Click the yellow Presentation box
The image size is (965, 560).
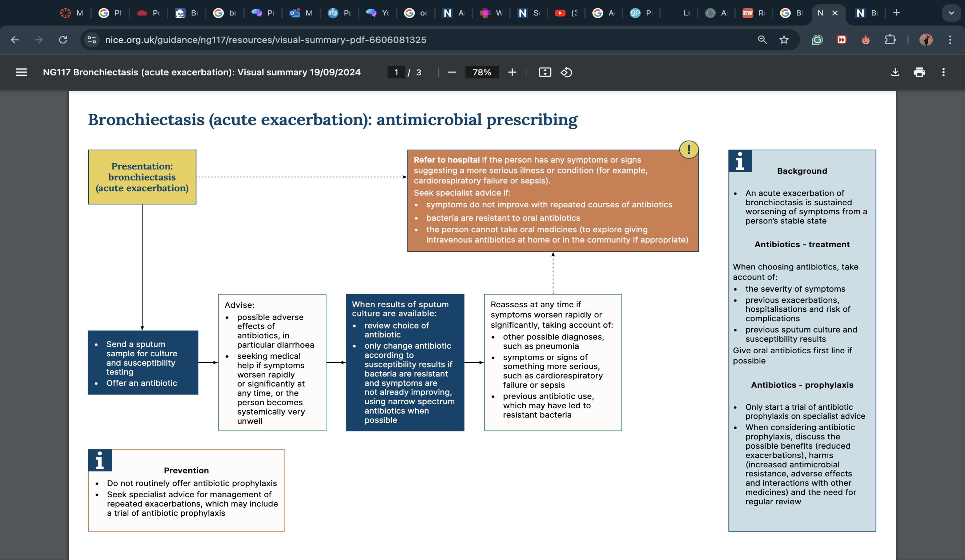coord(142,177)
